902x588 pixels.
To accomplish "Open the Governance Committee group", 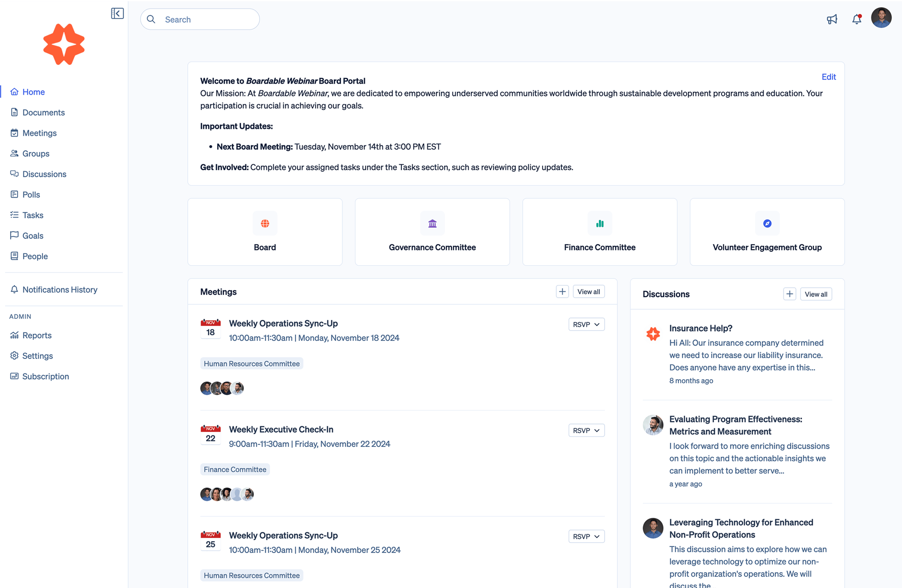I will (x=432, y=232).
